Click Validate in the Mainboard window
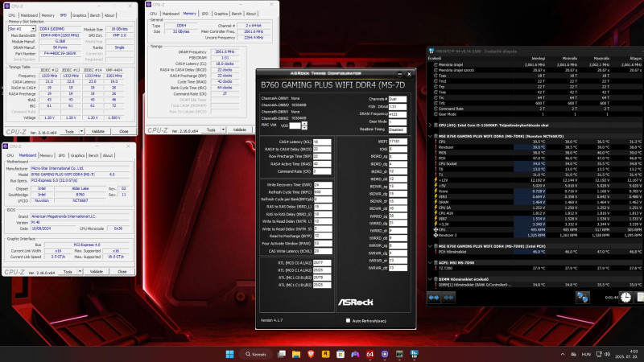The image size is (644, 362). pyautogui.click(x=96, y=272)
